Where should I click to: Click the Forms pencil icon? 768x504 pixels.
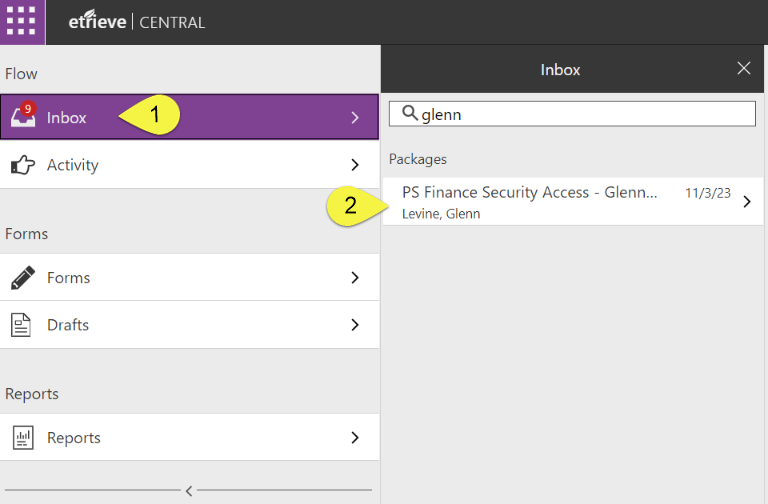point(22,278)
